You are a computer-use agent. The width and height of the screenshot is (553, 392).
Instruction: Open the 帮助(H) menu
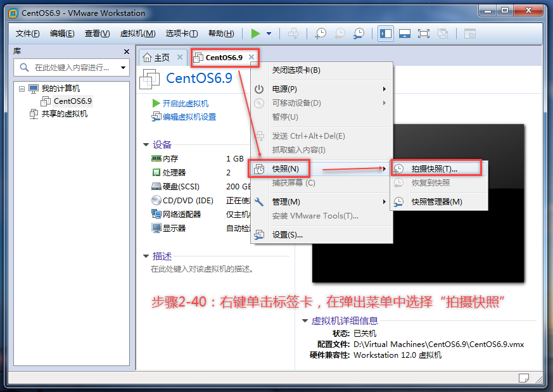[221, 34]
